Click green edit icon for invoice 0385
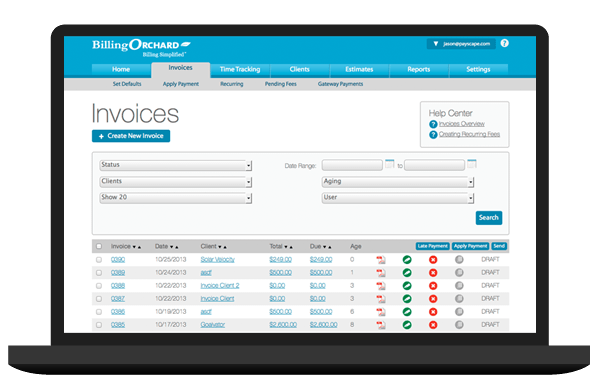 [x=407, y=325]
